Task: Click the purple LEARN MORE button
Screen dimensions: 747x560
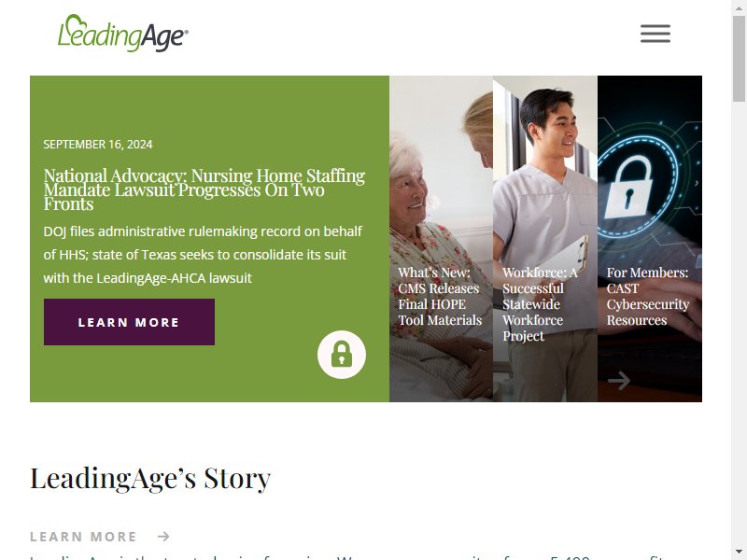Action: coord(129,322)
